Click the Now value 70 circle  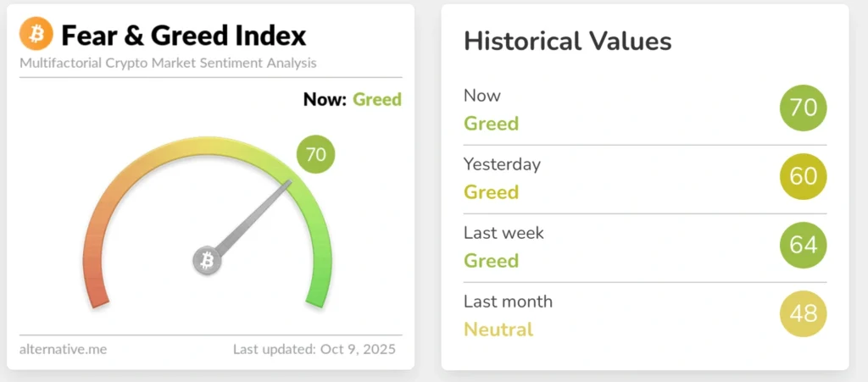pyautogui.click(x=803, y=108)
